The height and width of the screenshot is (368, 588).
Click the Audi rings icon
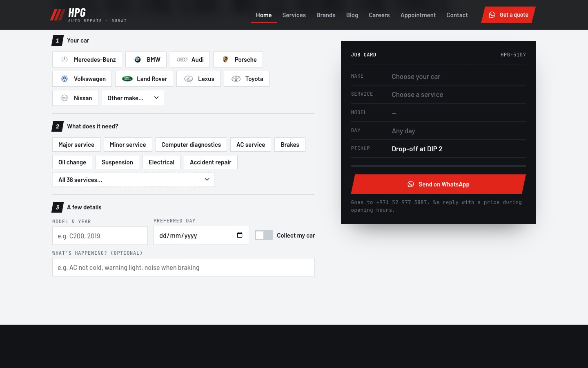coord(182,60)
